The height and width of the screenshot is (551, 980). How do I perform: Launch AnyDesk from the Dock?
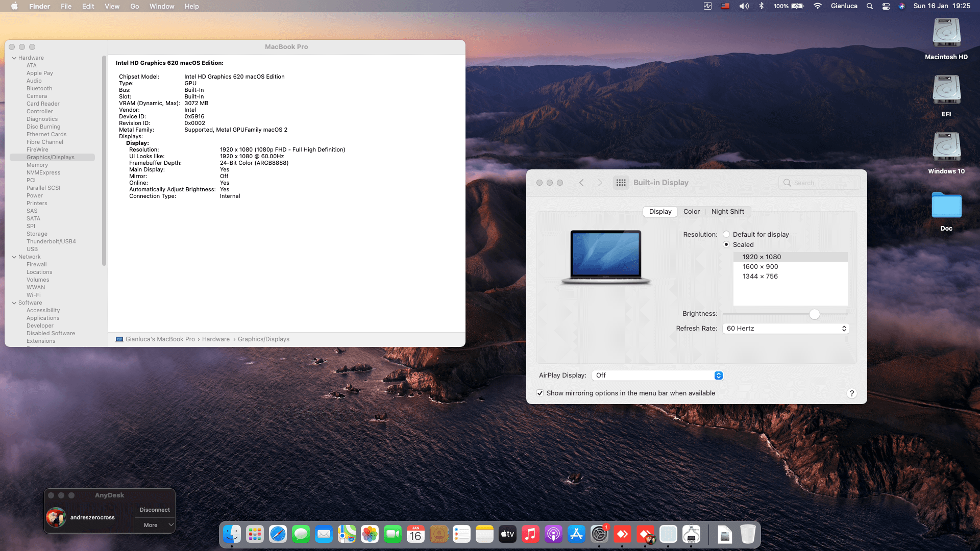[622, 535]
